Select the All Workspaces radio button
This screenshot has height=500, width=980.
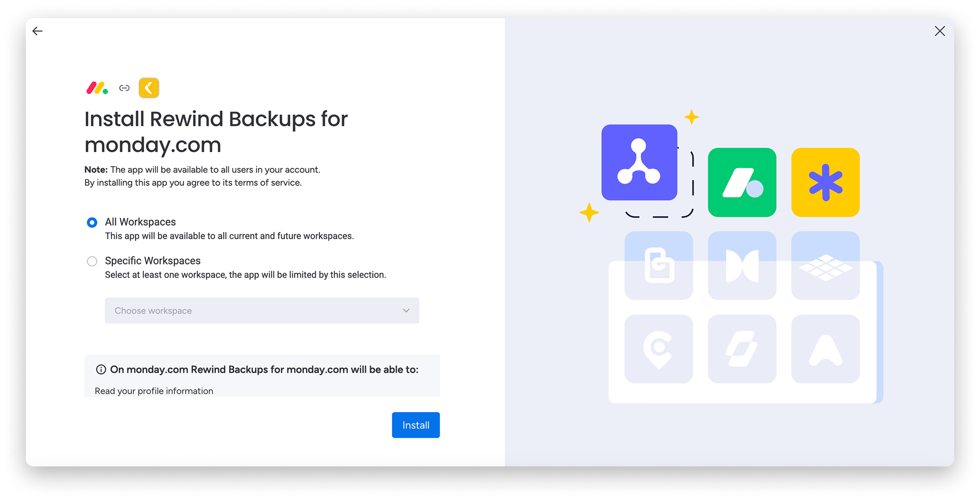point(92,223)
